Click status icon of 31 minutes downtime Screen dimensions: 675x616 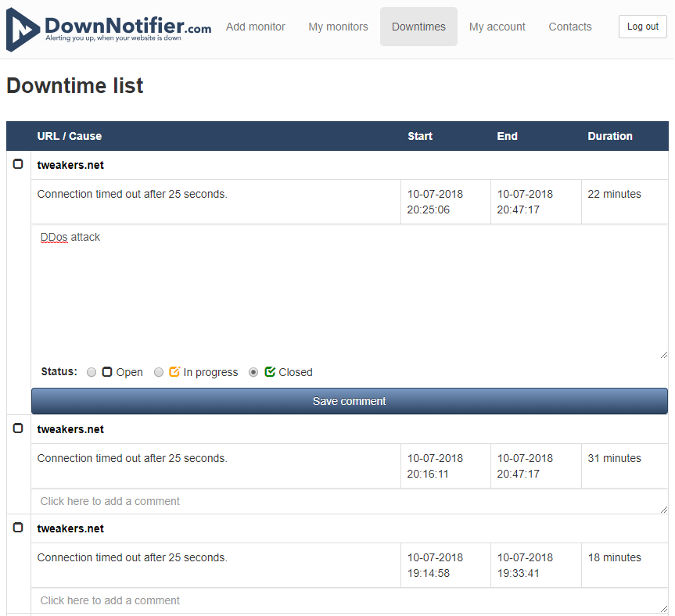pyautogui.click(x=18, y=428)
